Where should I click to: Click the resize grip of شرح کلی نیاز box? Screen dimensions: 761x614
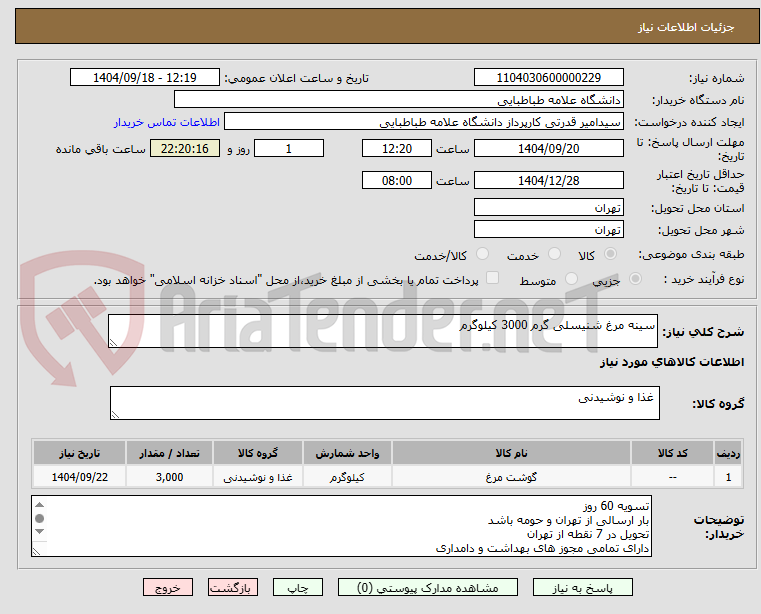114,343
